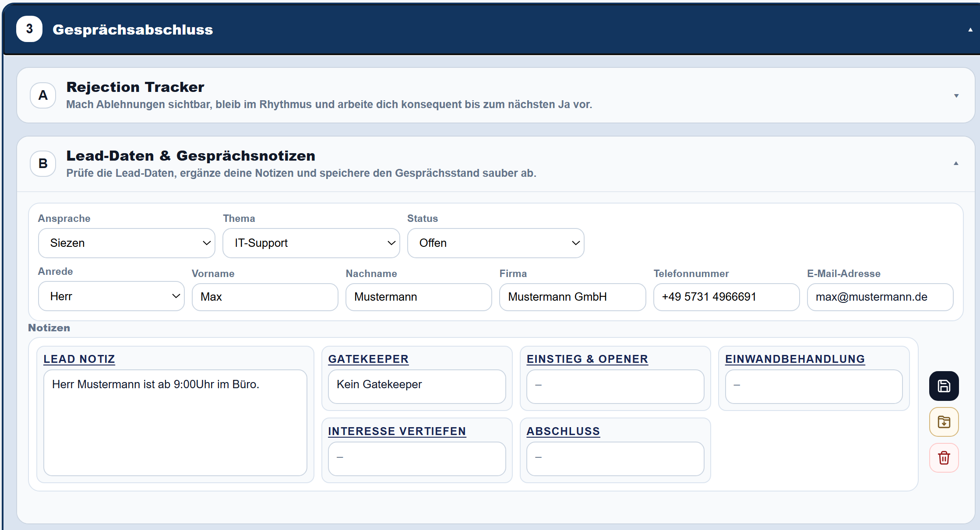Screen dimensions: 980x530
Task: Click the section A letter badge
Action: 43,95
